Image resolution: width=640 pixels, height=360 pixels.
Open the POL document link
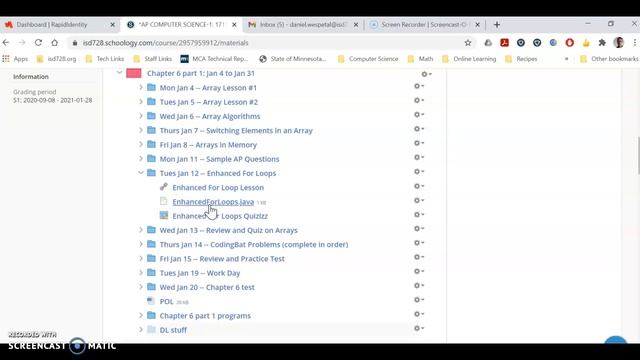[167, 301]
